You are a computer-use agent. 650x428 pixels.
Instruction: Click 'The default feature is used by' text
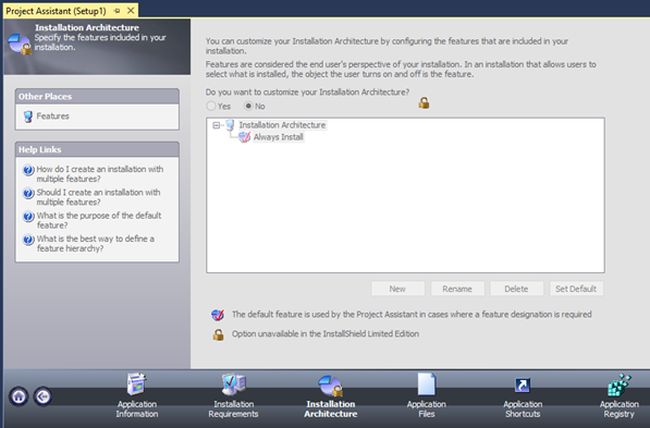click(x=412, y=314)
